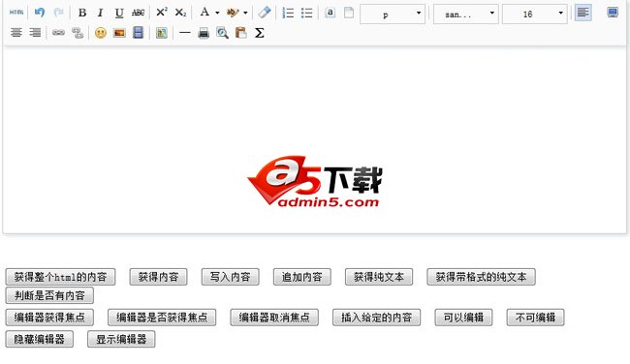Open the paragraph format dropdown showing p

[x=393, y=15]
